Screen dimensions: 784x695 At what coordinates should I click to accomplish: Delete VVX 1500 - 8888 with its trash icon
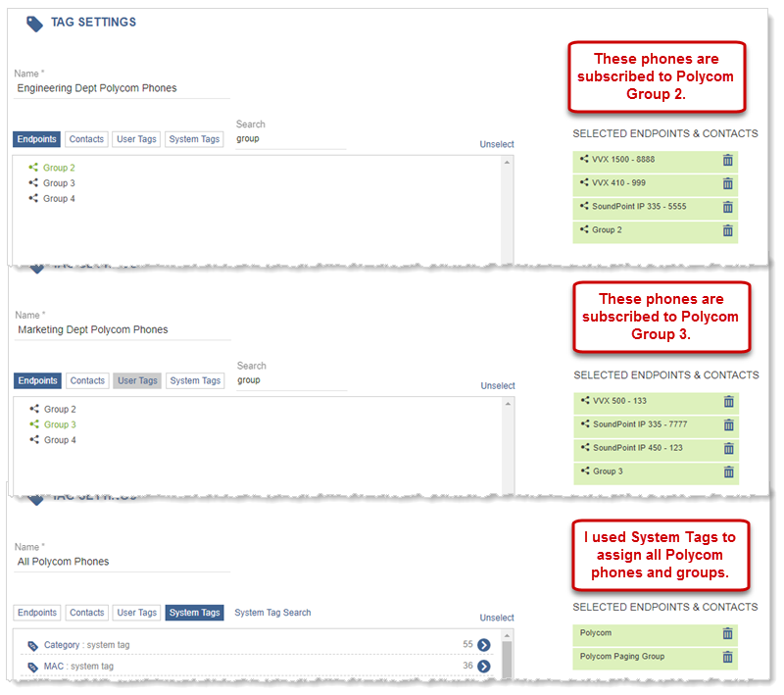tap(727, 160)
